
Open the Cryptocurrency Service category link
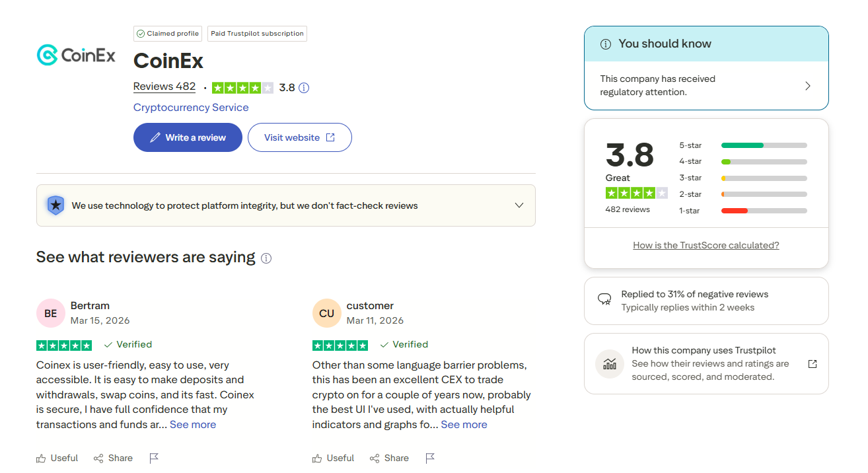tap(191, 107)
